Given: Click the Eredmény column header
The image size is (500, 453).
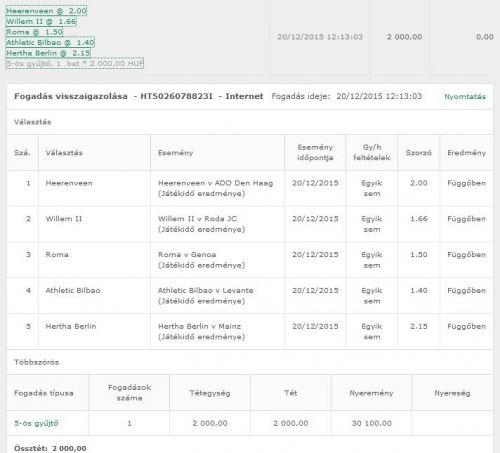Looking at the screenshot, I should [x=466, y=153].
